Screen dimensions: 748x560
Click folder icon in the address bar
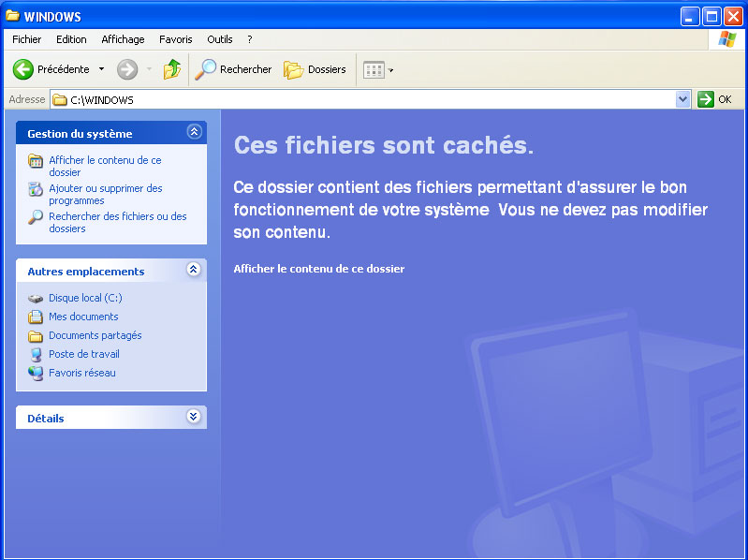pos(60,99)
